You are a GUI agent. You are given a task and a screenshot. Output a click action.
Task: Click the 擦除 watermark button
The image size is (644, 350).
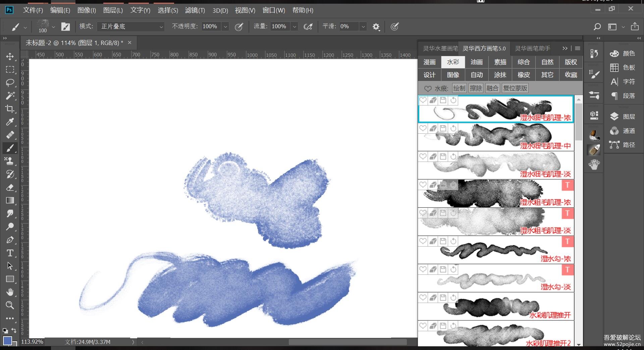[x=476, y=88]
